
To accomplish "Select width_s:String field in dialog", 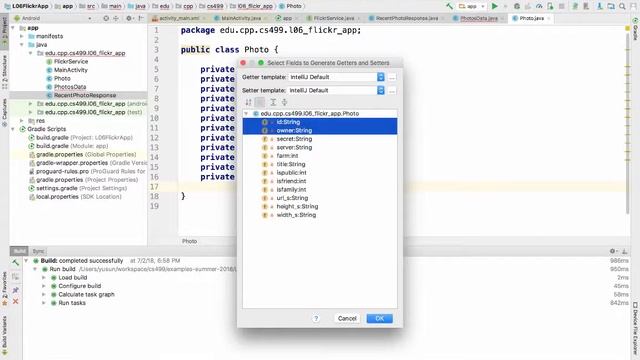I will tap(320, 215).
